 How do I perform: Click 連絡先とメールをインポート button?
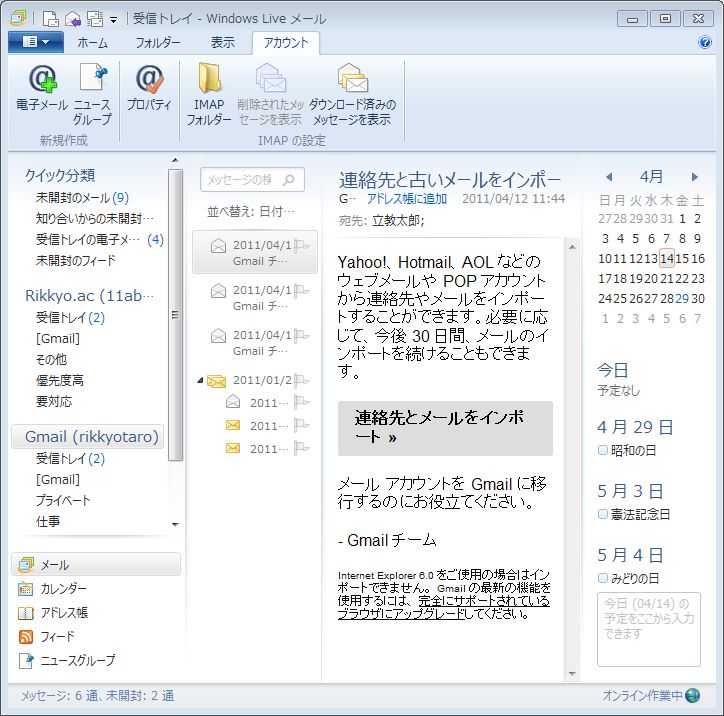pos(445,428)
